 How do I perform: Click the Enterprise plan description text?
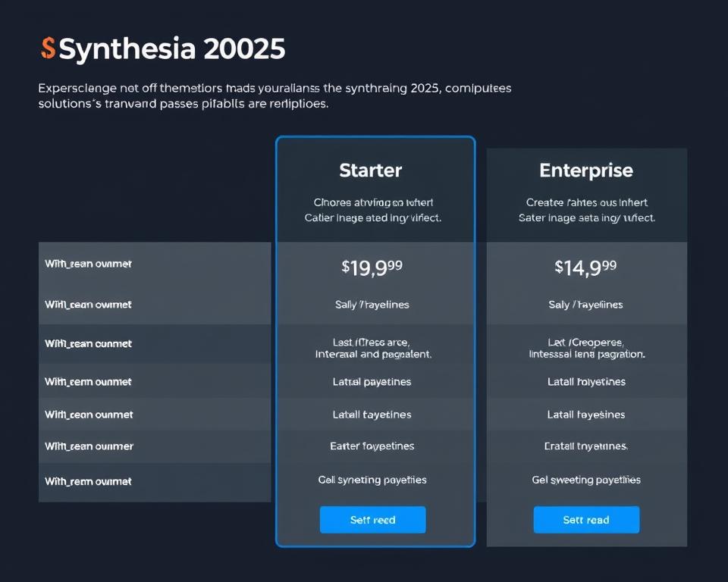585,210
